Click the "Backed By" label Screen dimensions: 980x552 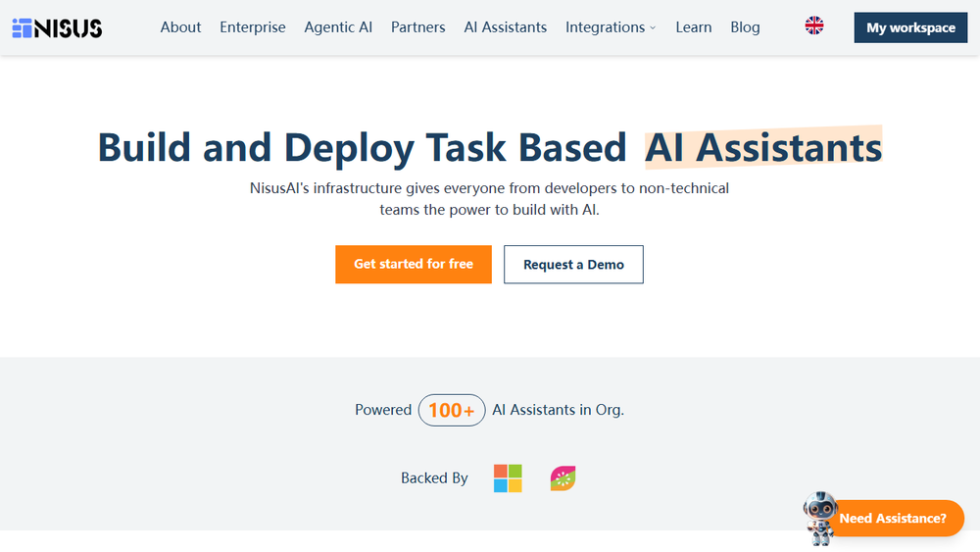(x=434, y=478)
